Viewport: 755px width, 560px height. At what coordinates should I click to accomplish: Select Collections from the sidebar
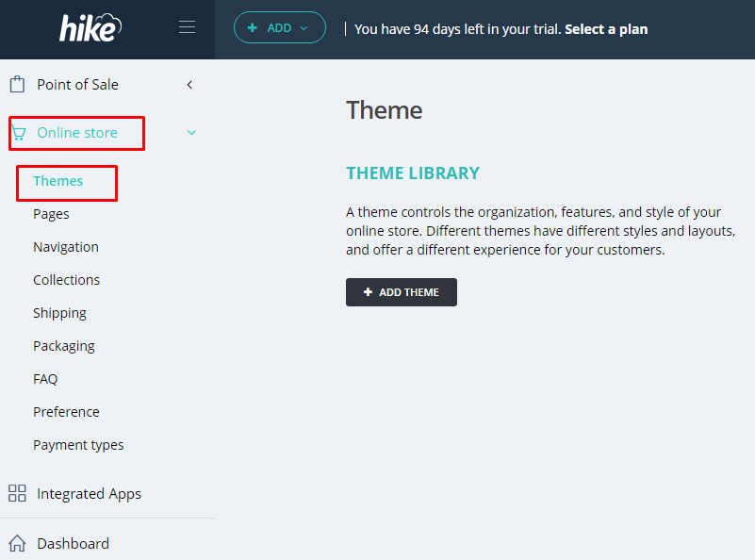click(x=66, y=280)
